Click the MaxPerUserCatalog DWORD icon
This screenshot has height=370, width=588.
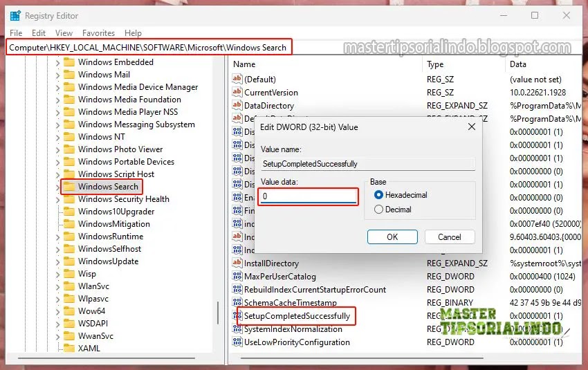[x=237, y=276]
